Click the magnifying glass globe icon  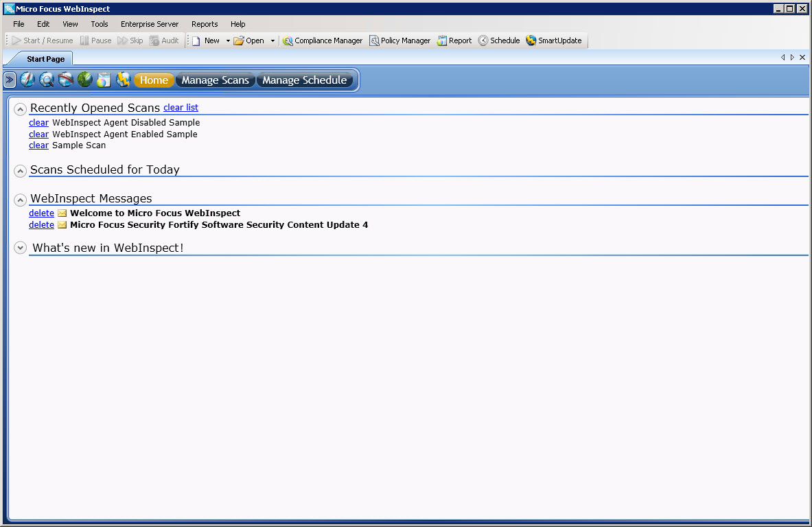[47, 80]
